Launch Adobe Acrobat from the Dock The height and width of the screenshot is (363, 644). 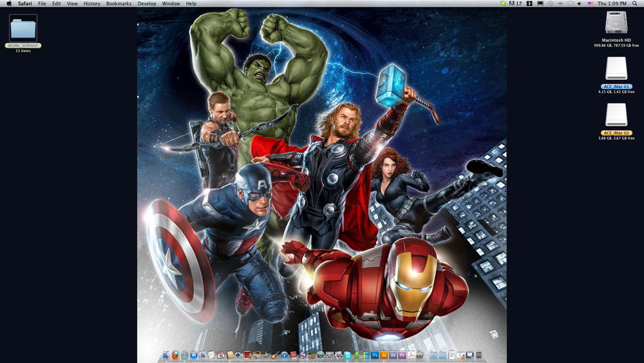tap(411, 355)
